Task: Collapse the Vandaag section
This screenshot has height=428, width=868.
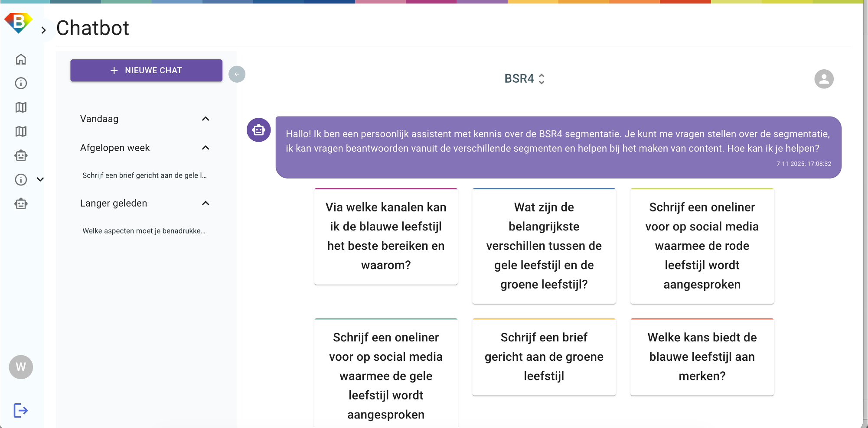Action: pyautogui.click(x=206, y=119)
